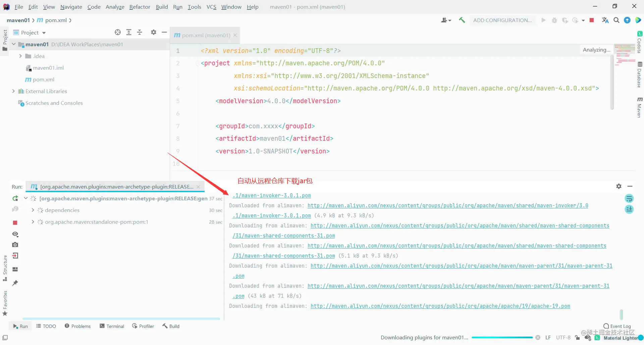The height and width of the screenshot is (345, 644).
Task: Click the camera dump threads icon
Action: point(15,245)
